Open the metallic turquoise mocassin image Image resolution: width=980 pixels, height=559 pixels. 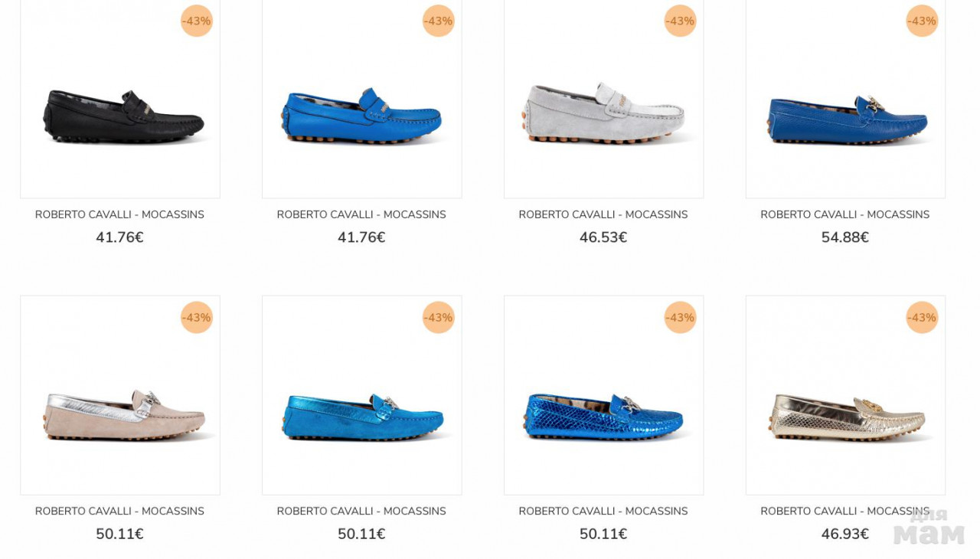click(362, 395)
